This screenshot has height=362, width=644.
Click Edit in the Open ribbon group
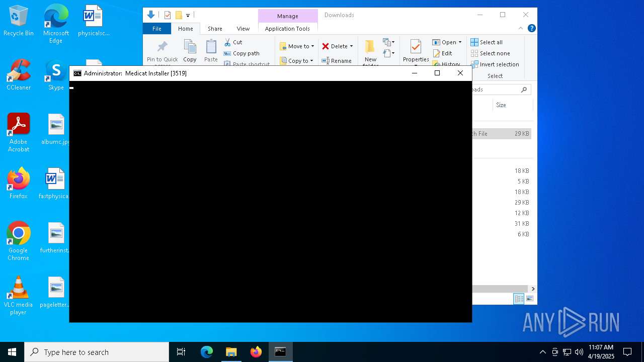(442, 53)
